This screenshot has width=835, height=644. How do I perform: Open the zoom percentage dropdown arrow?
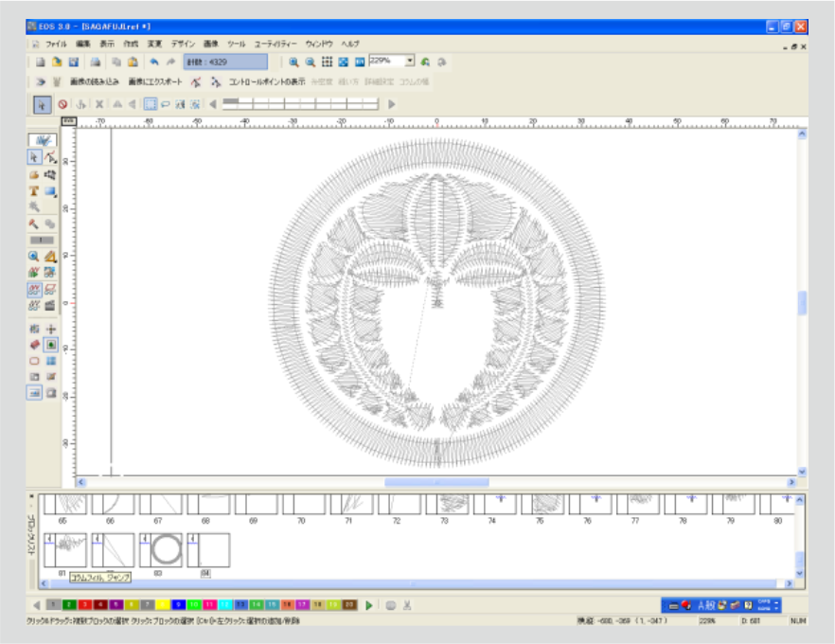(410, 61)
